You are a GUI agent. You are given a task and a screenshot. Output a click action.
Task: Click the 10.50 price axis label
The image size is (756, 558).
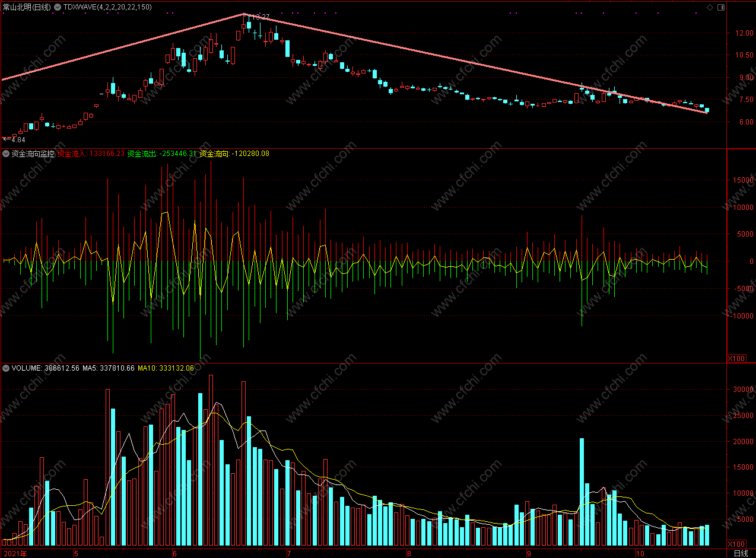pyautogui.click(x=744, y=55)
